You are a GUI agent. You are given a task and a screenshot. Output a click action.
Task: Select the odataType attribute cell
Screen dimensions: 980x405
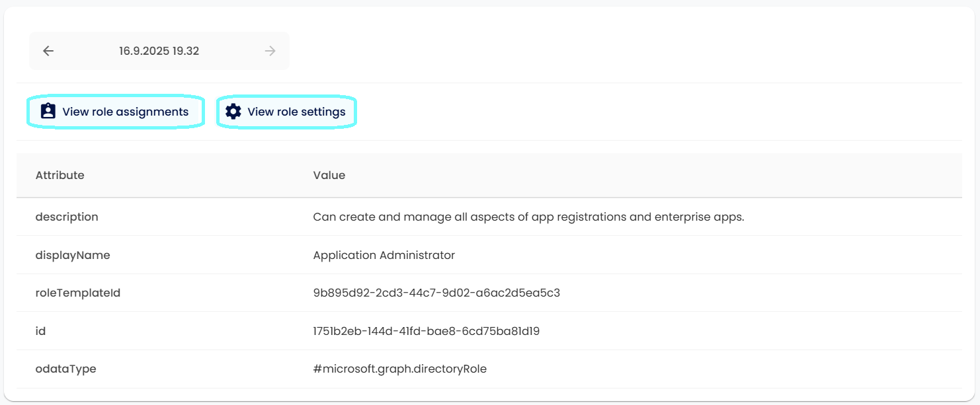pos(65,369)
